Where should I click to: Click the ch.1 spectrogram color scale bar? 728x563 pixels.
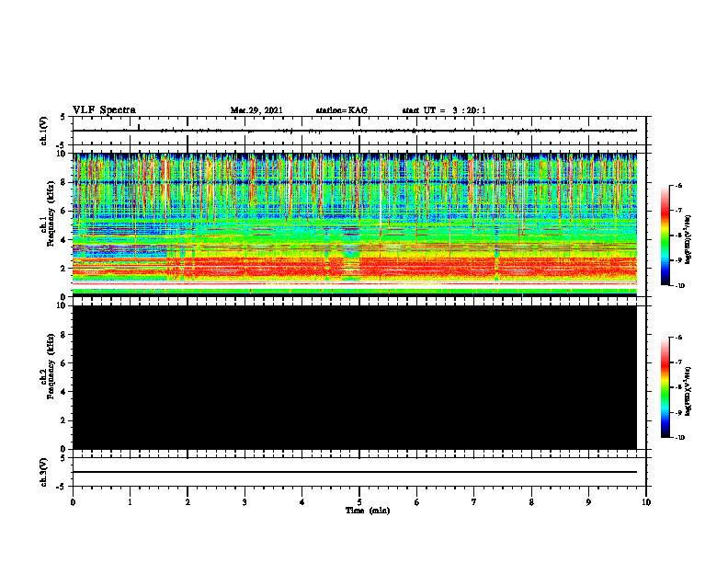[665, 236]
